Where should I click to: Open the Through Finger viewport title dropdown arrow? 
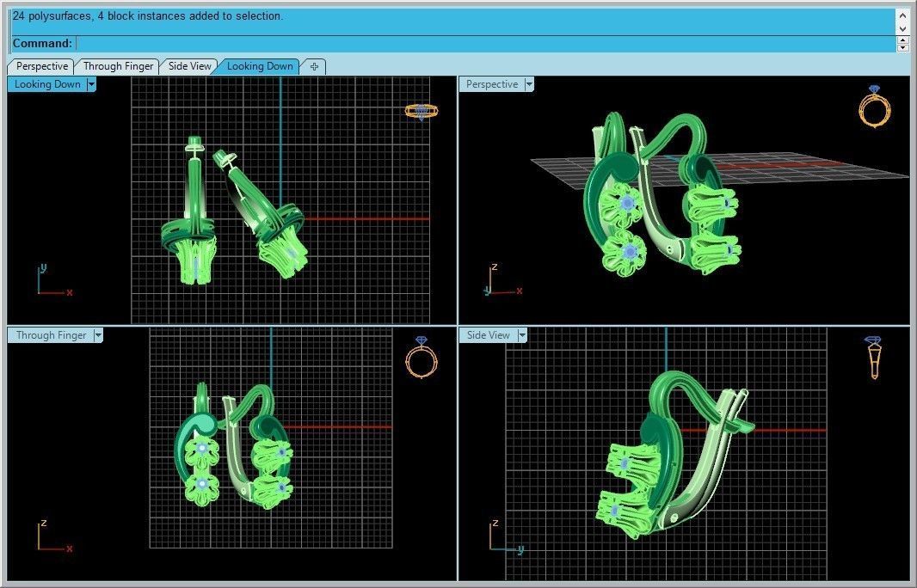coord(98,335)
